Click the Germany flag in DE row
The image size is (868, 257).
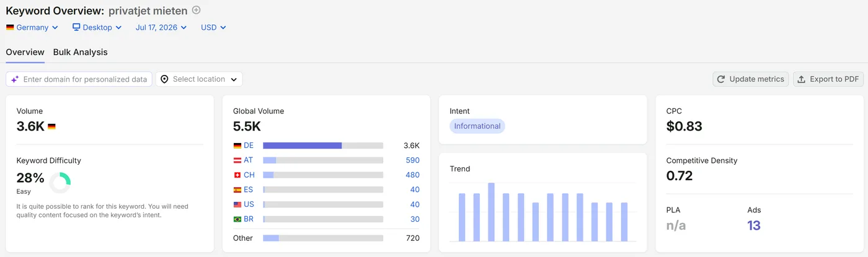(237, 146)
